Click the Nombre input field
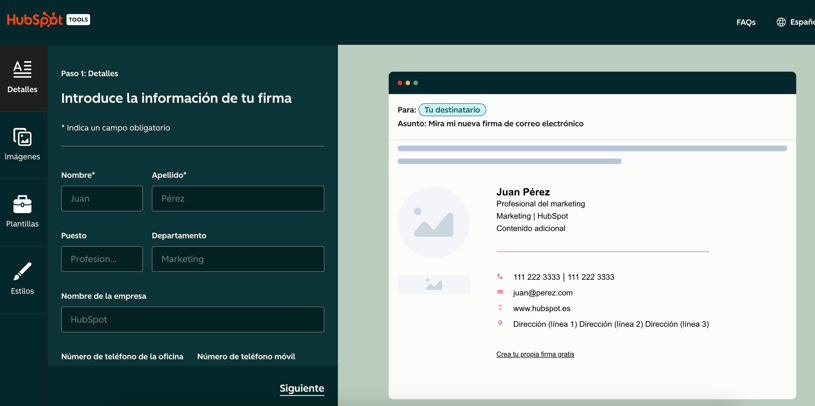The height and width of the screenshot is (406, 815). (x=102, y=199)
